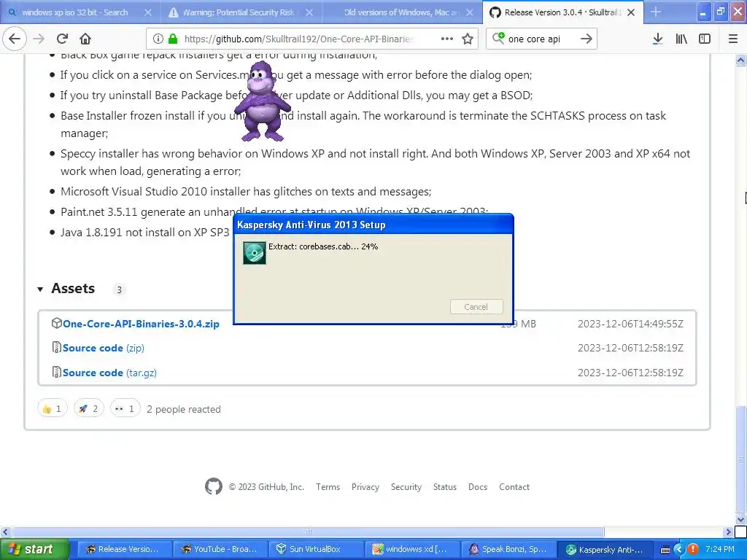Viewport: 747px width, 560px height.
Task: Switch to YouTube Broadcast taskbar window
Action: pos(220,550)
